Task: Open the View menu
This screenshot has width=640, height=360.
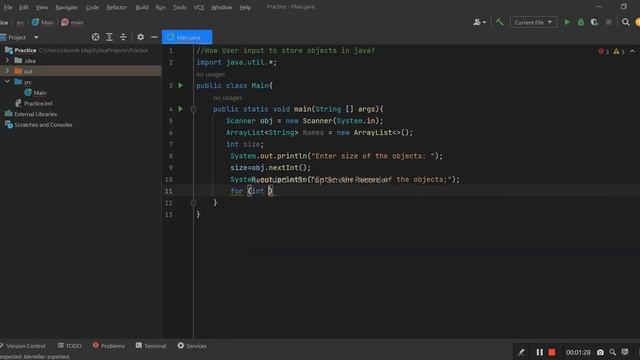Action: click(42, 7)
